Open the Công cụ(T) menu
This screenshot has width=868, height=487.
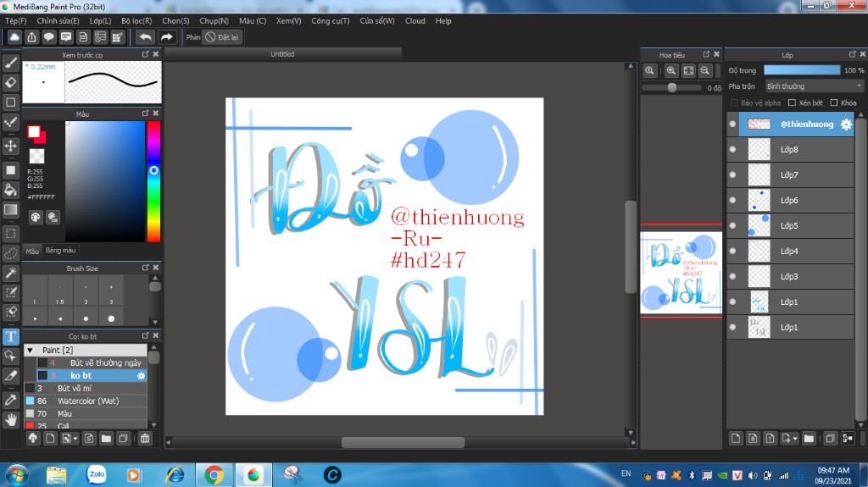331,21
